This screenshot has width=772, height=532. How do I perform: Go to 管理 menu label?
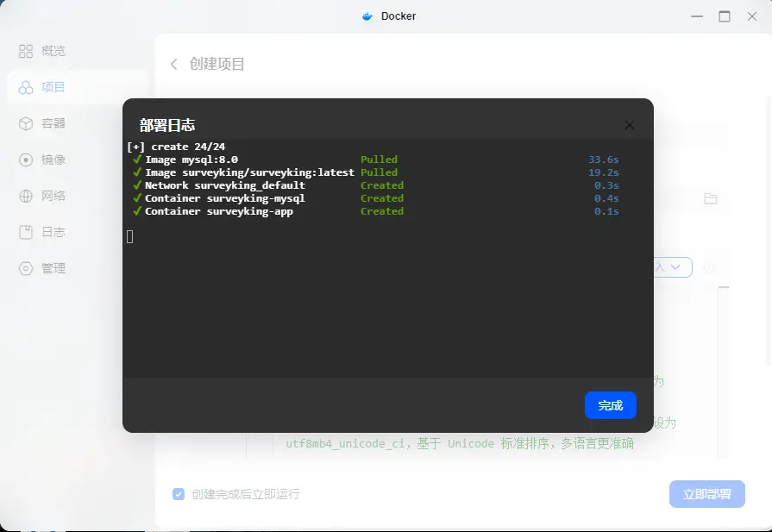(53, 268)
